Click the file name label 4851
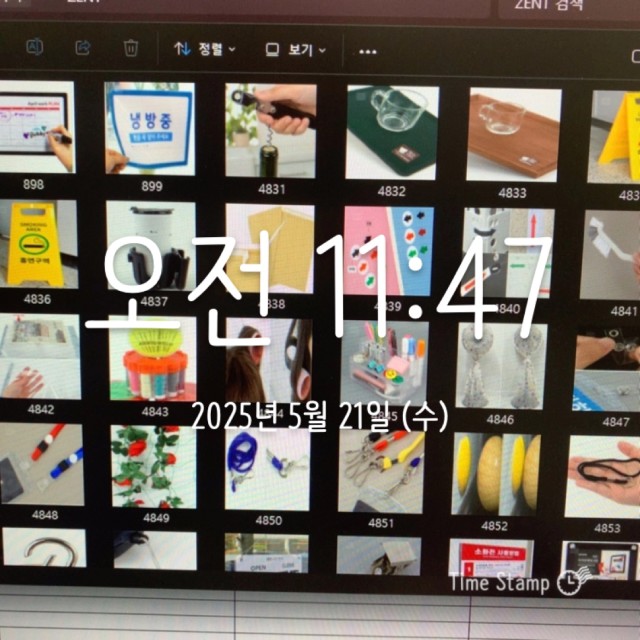Screen dimensions: 640x640 [x=381, y=523]
